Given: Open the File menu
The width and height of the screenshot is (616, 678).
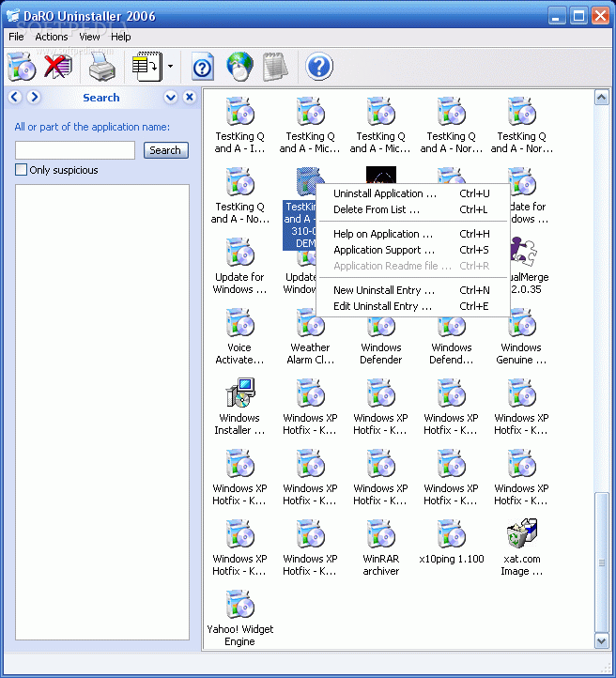Looking at the screenshot, I should click(x=16, y=37).
